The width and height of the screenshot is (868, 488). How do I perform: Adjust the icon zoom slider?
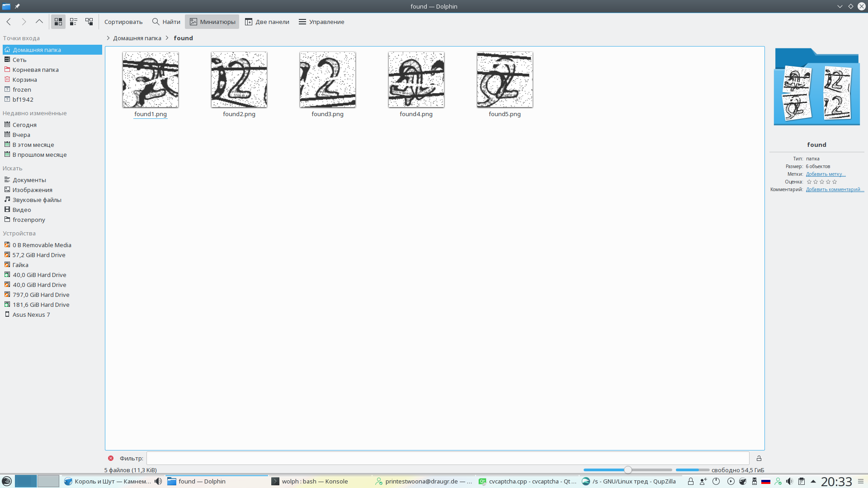628,470
